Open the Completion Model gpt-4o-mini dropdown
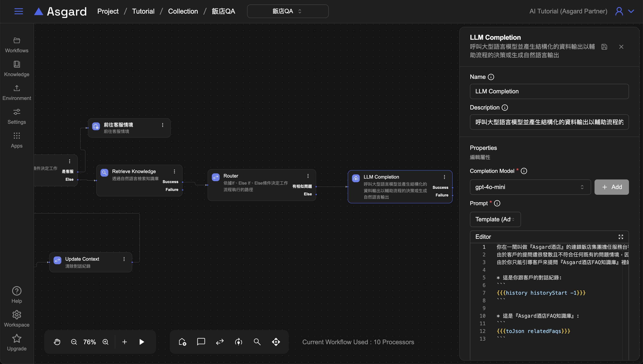 tap(530, 187)
